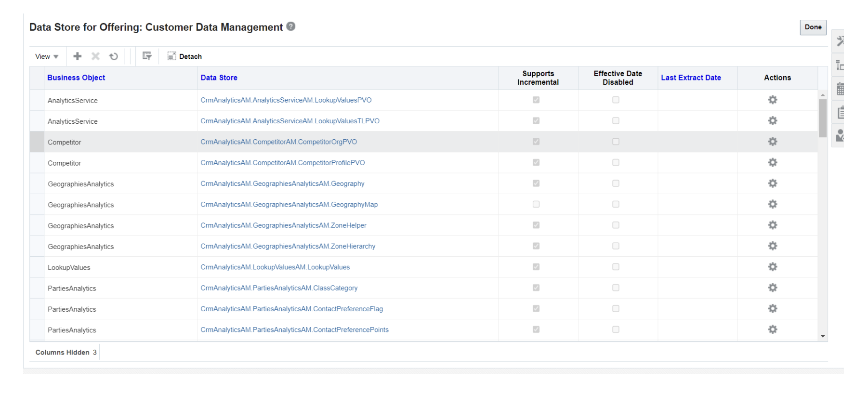Click the Done button
This screenshot has height=394, width=868.
813,27
